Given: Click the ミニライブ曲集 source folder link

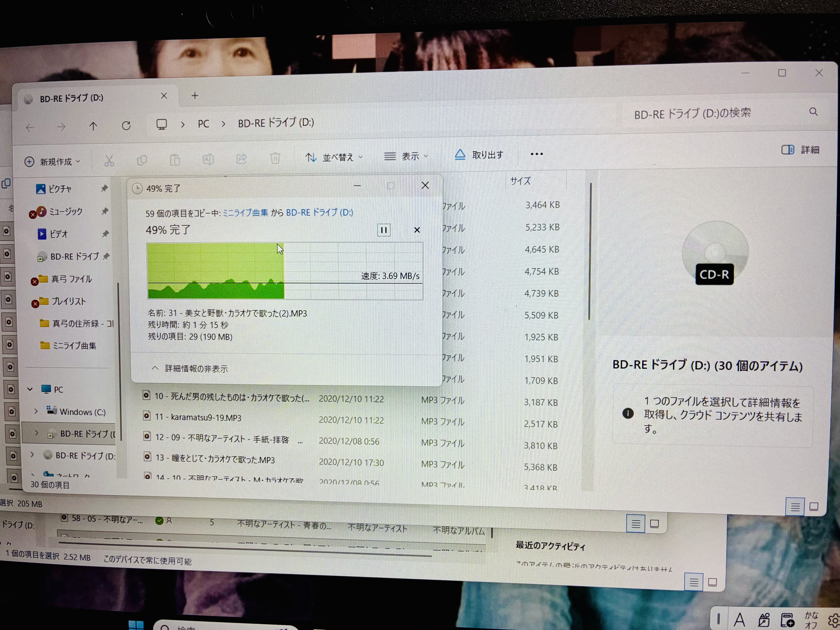Looking at the screenshot, I should point(245,213).
